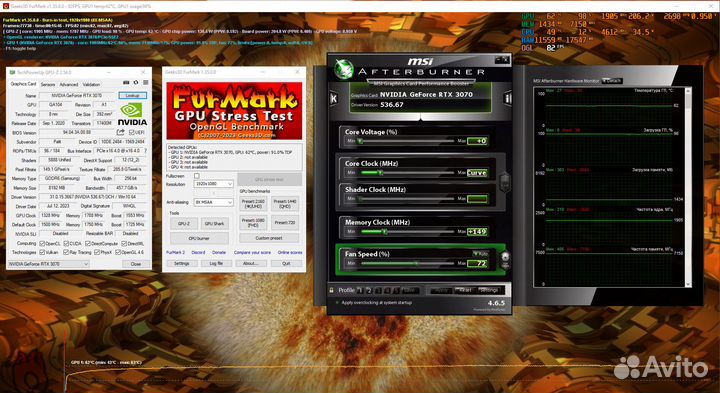This screenshot has width=720, height=393.
Task: Open the FurMark Log file button
Action: (x=216, y=264)
